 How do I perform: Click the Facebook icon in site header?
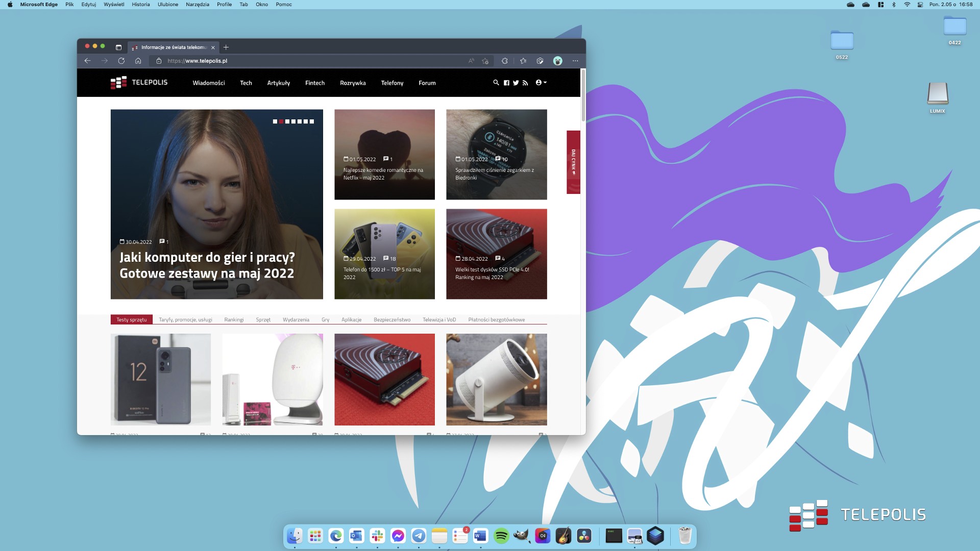(506, 83)
